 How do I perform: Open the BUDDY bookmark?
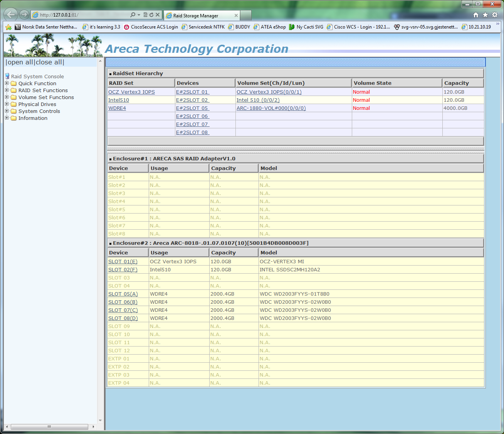(239, 27)
